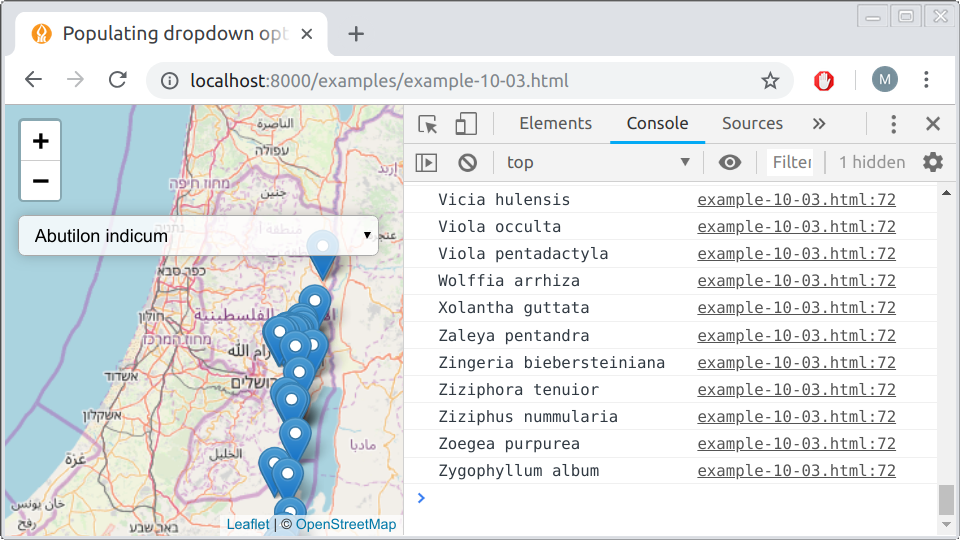
Task: Click the map zoom out button
Action: pos(41,181)
